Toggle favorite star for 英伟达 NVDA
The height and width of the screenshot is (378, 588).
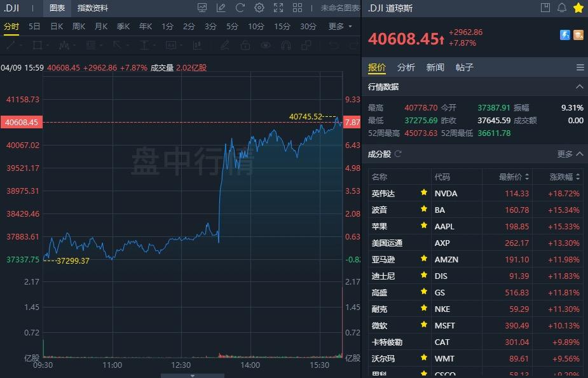point(424,192)
